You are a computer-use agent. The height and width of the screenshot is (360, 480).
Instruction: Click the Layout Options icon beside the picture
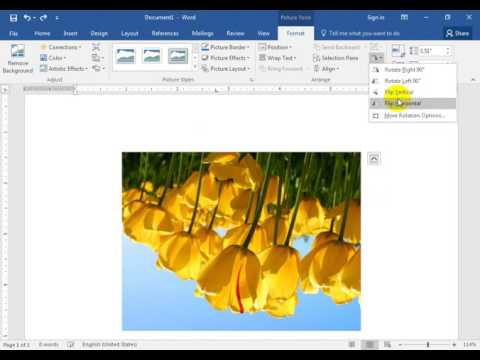coord(374,159)
